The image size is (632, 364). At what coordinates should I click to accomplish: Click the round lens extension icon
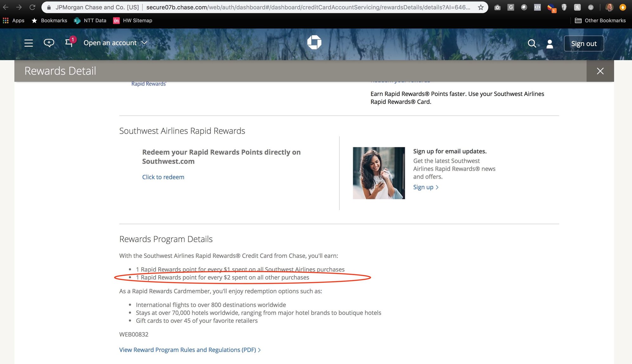coord(524,7)
